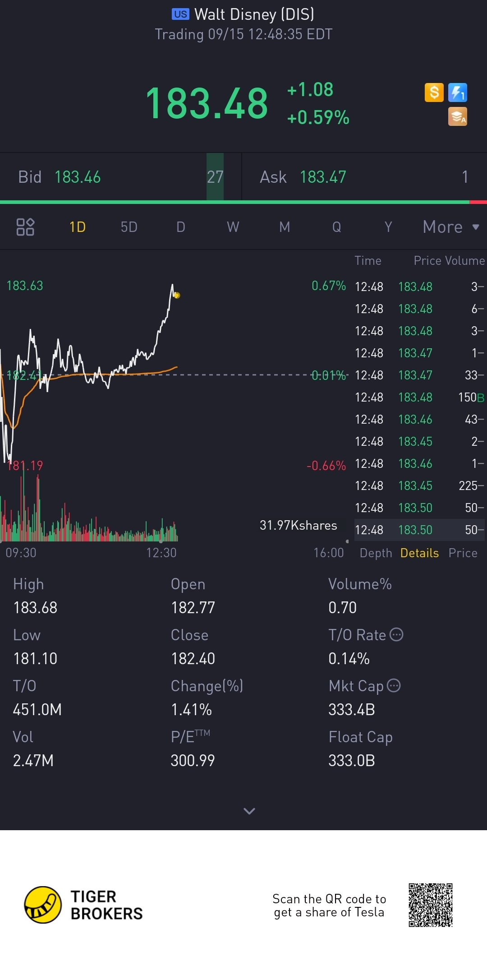This screenshot has height=980, width=487.
Task: Tap the info icon beside T/O Rate
Action: click(396, 634)
